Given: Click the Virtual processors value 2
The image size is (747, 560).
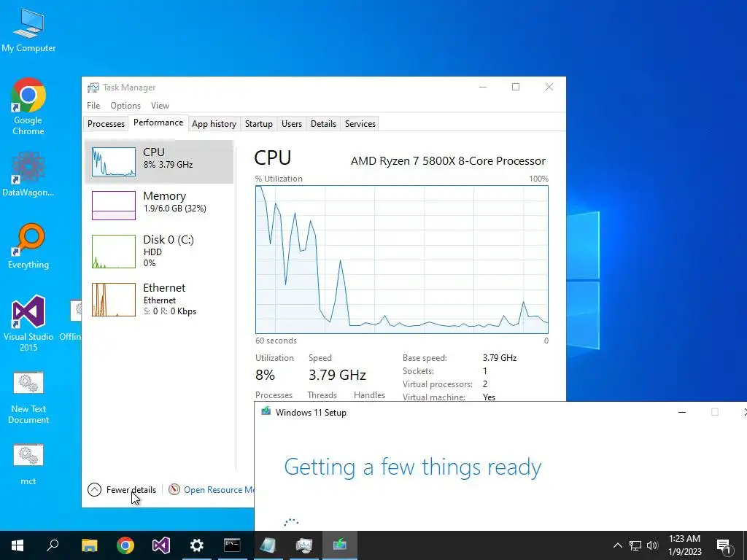Looking at the screenshot, I should click(485, 384).
